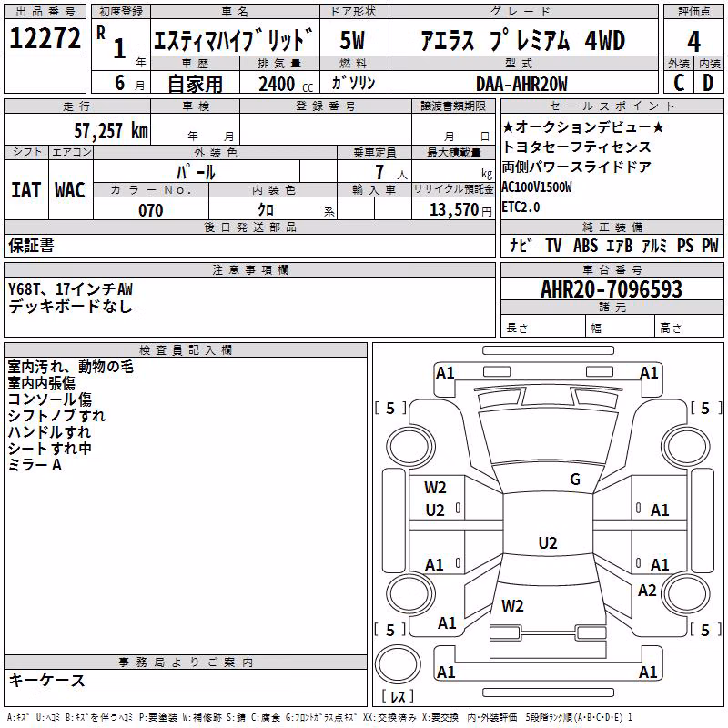This screenshot has width=728, height=728.
Task: Select the spare tire circle above レス
Action: [398, 663]
